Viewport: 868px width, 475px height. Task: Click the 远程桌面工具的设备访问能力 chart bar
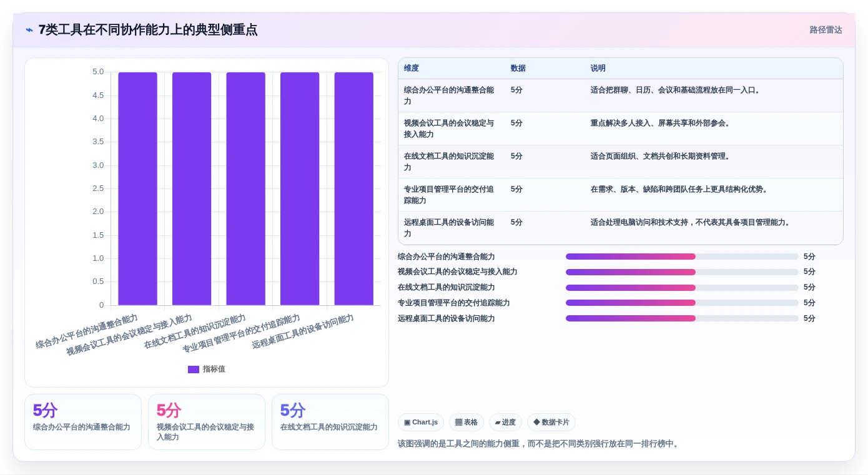click(x=353, y=189)
